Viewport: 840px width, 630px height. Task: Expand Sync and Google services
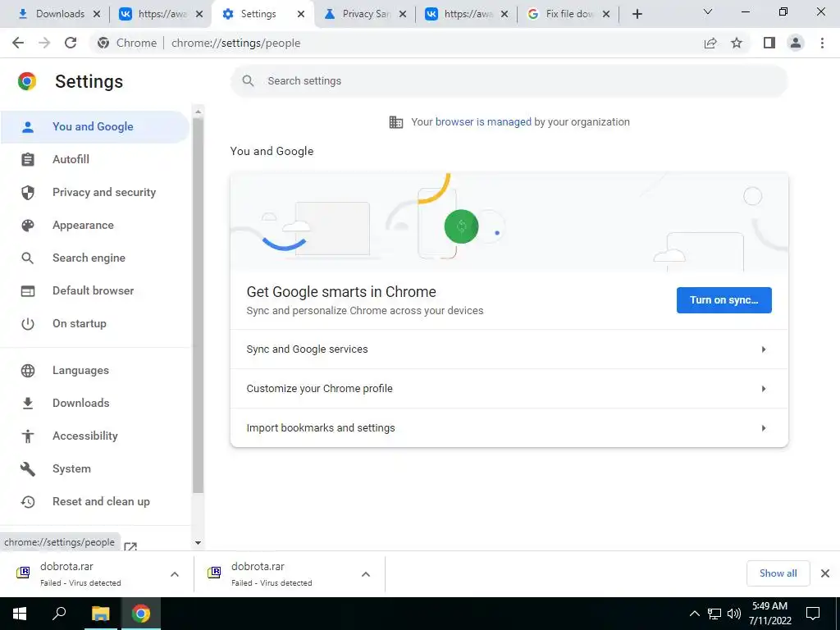coord(509,349)
